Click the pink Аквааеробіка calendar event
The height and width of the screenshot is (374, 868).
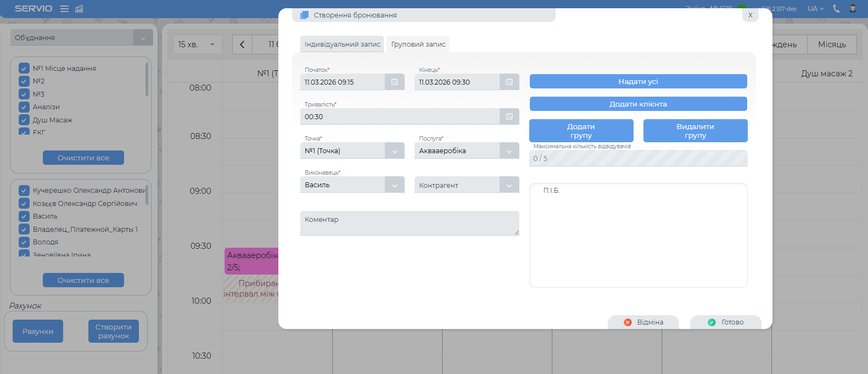(x=251, y=261)
